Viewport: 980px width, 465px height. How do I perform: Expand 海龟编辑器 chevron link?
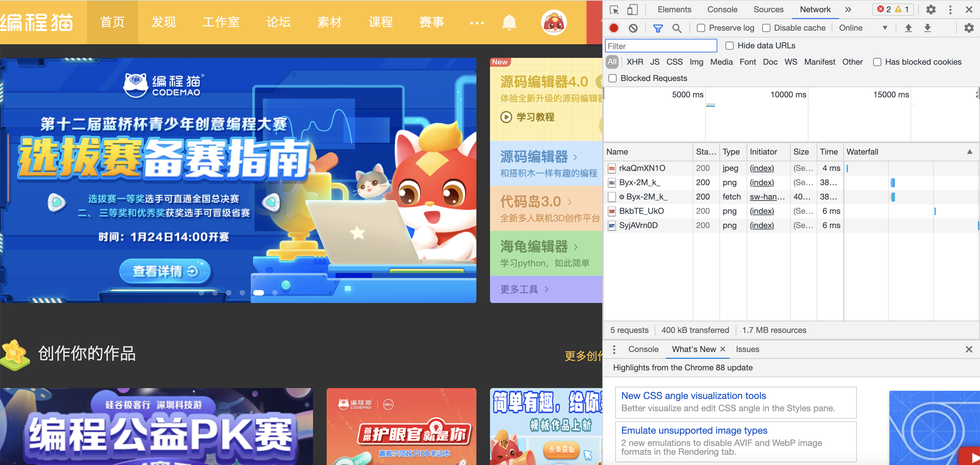[x=576, y=247]
